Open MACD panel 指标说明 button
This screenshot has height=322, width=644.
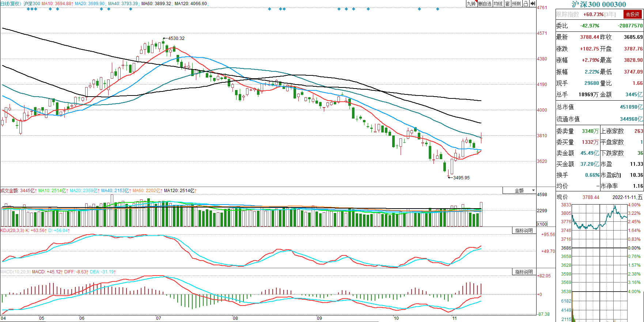(524, 272)
